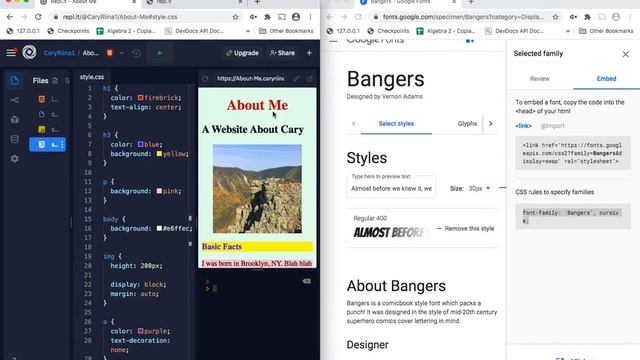
Task: Refresh the Repl.it preview pane
Action: pos(205,78)
